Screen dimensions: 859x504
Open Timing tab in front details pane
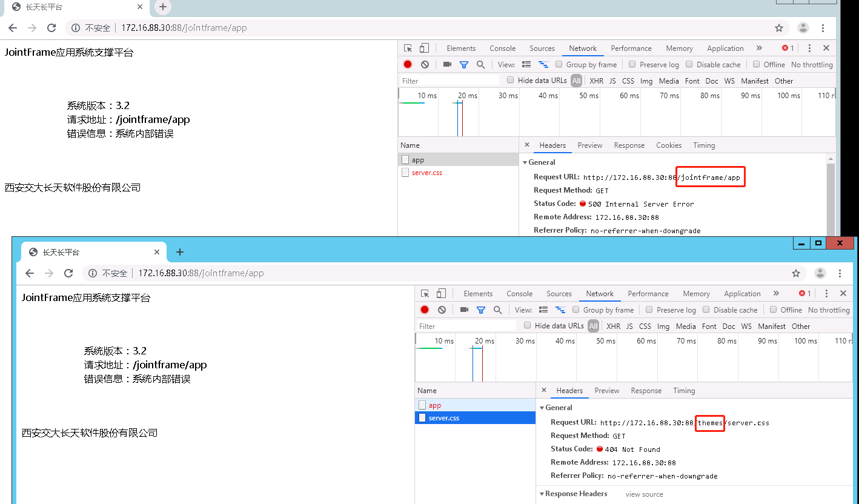[x=684, y=391]
